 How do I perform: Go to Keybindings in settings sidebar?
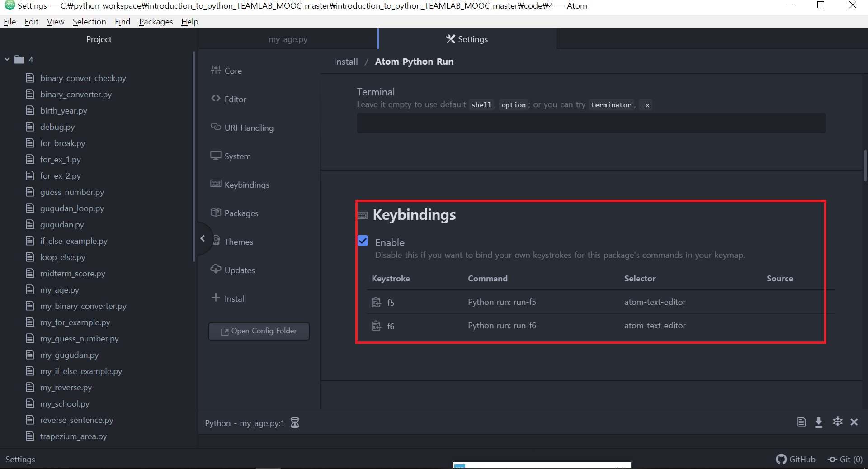240,185
